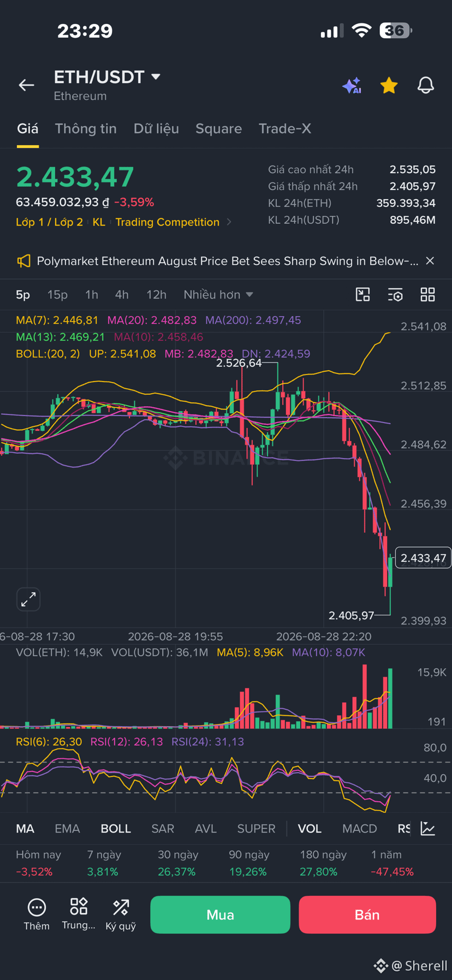Open the Trading Competition link
The width and height of the screenshot is (452, 980).
(168, 222)
